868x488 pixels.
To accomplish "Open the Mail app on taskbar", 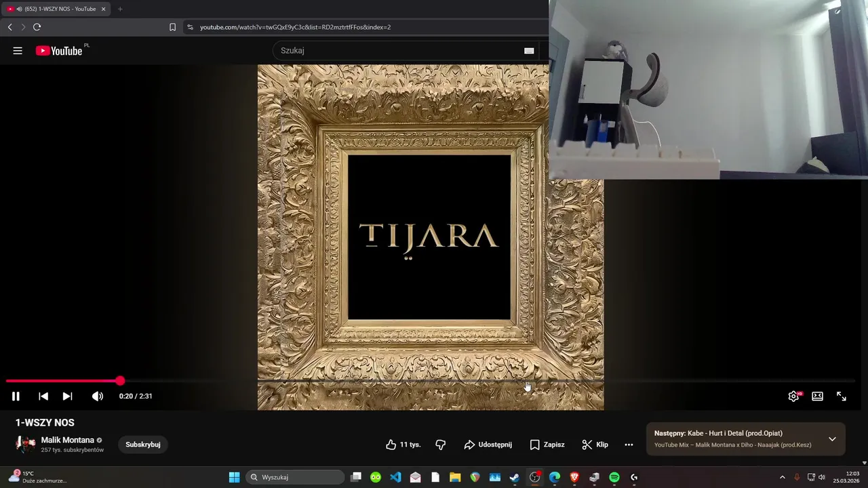I will click(416, 477).
